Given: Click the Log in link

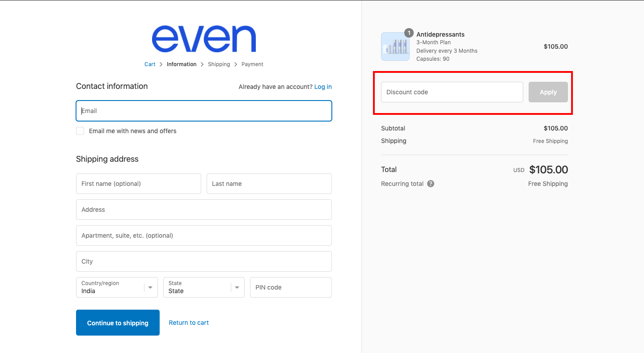Looking at the screenshot, I should tap(323, 87).
